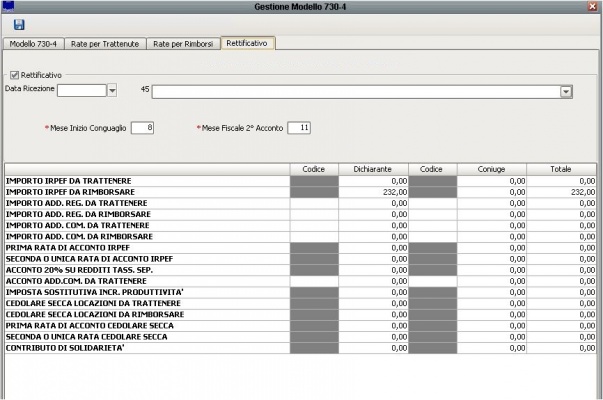Image resolution: width=603 pixels, height=400 pixels.
Task: Select the IMPORTO IRPEF DA RIMBORSARE row label
Action: [70, 192]
